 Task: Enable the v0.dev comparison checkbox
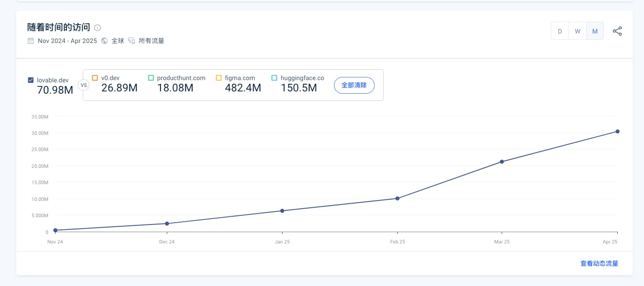(x=95, y=78)
